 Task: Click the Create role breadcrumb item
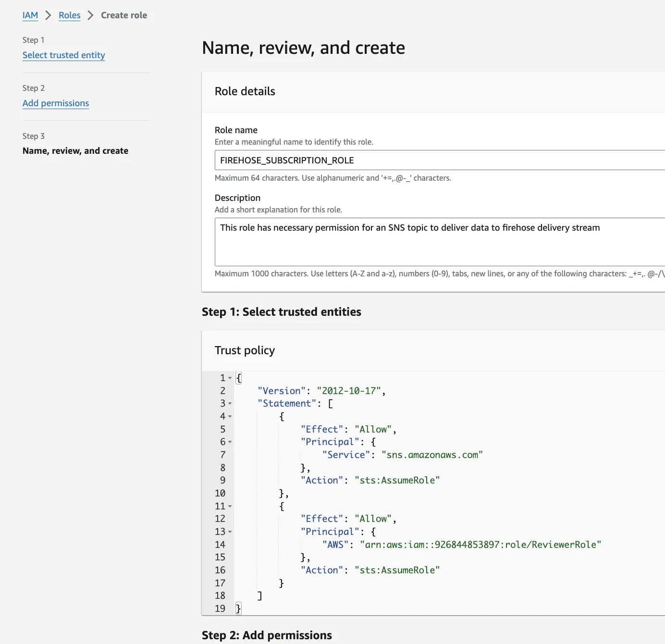click(124, 15)
